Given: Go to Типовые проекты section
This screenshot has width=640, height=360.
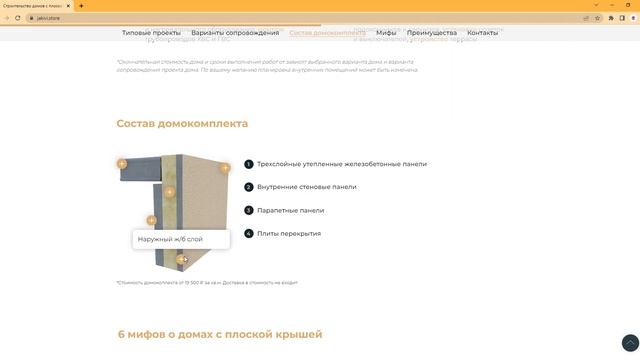Looking at the screenshot, I should click(151, 33).
